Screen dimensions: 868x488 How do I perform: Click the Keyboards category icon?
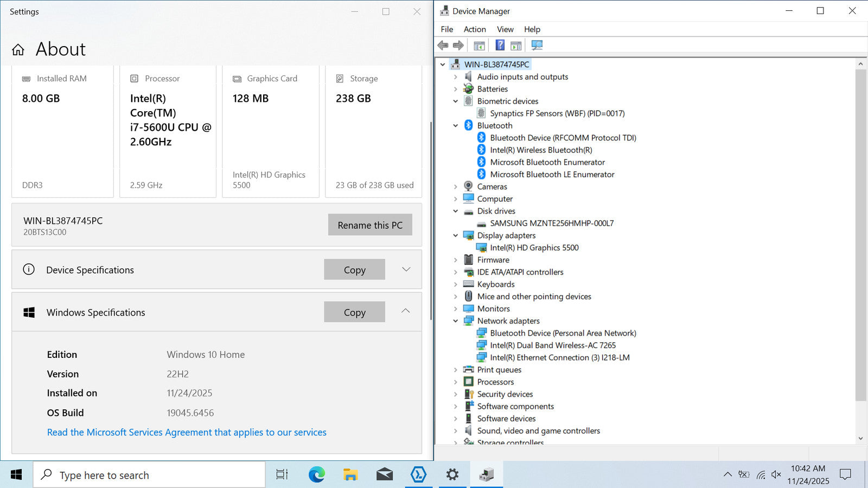[469, 284]
